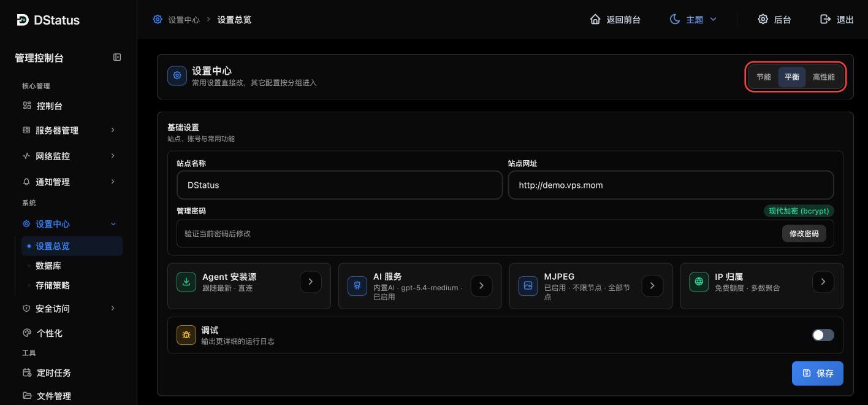
Task: Open the 主题 dropdown arrow
Action: click(713, 19)
